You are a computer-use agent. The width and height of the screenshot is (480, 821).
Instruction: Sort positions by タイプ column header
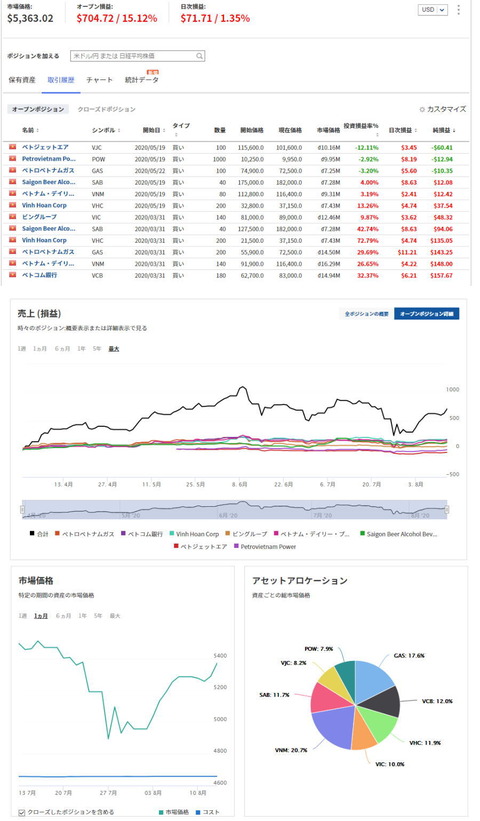click(181, 129)
